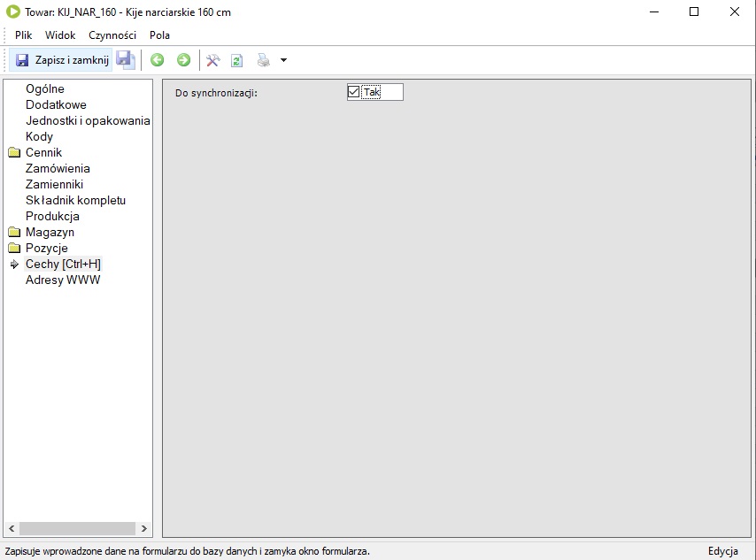Viewport: 756px width, 560px height.
Task: Minimize the Towar window
Action: 654,12
